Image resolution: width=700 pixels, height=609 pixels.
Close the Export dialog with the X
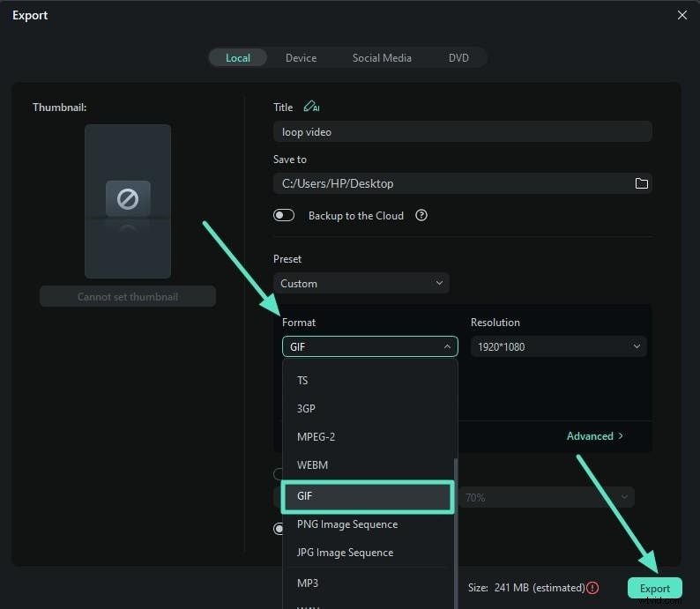[681, 15]
